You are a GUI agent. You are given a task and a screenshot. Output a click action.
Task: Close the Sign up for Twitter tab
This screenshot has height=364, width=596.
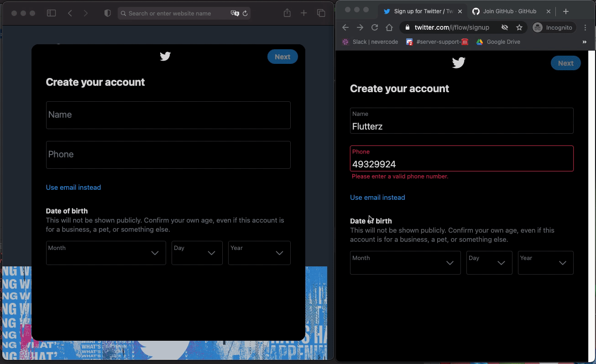(460, 11)
